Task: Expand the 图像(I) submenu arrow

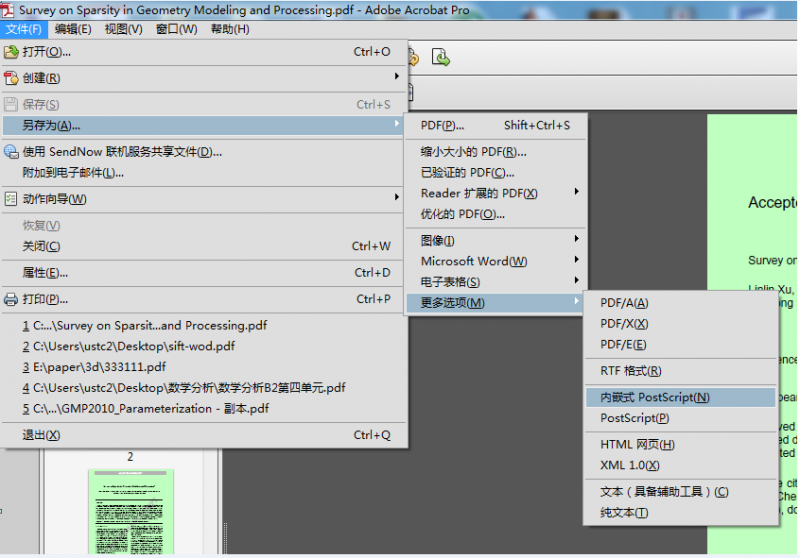Action: (x=577, y=239)
